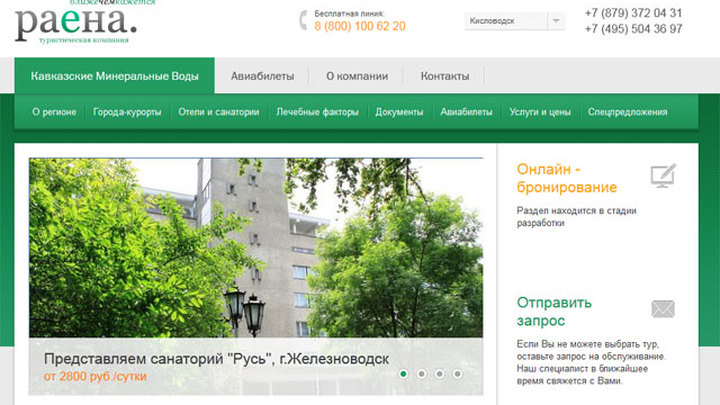Open the Кавказские Минеральные Воды tab
The width and height of the screenshot is (720, 405).
(x=114, y=76)
